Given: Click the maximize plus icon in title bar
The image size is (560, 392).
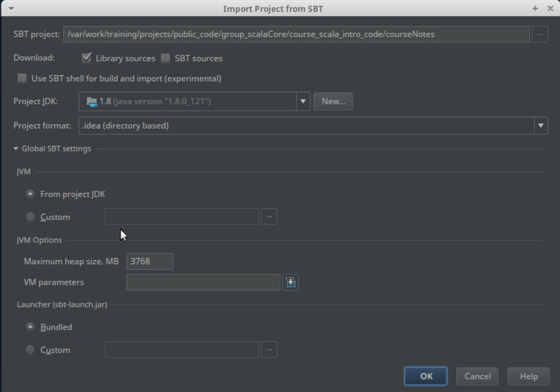Looking at the screenshot, I should pos(535,9).
